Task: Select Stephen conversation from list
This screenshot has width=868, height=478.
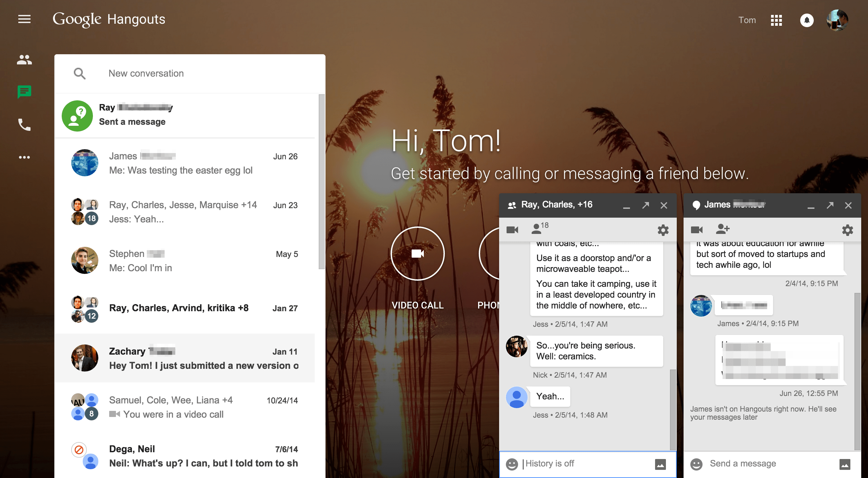Action: 185,260
